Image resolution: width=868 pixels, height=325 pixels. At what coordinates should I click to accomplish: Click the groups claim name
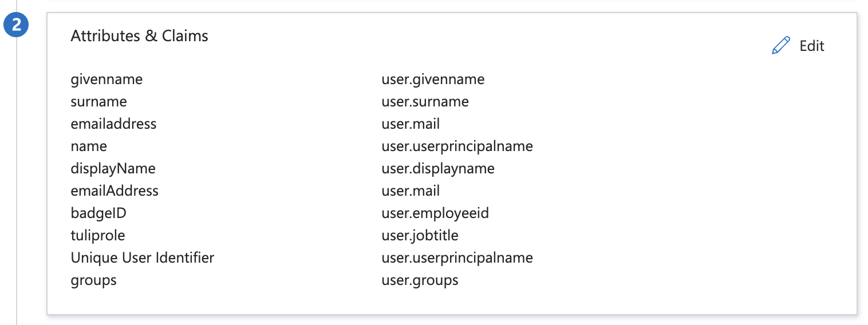click(94, 281)
